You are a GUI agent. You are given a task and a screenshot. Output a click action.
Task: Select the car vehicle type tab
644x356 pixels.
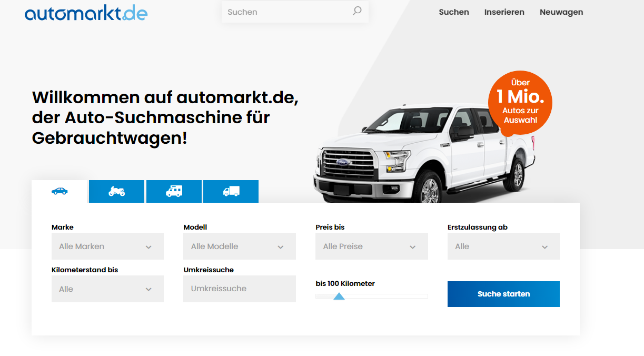pos(60,191)
